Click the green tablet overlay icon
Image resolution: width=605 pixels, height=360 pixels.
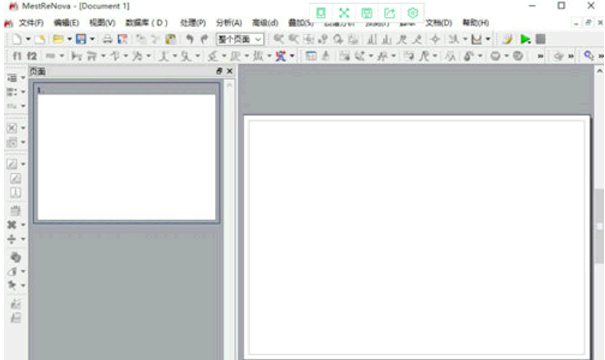click(321, 13)
